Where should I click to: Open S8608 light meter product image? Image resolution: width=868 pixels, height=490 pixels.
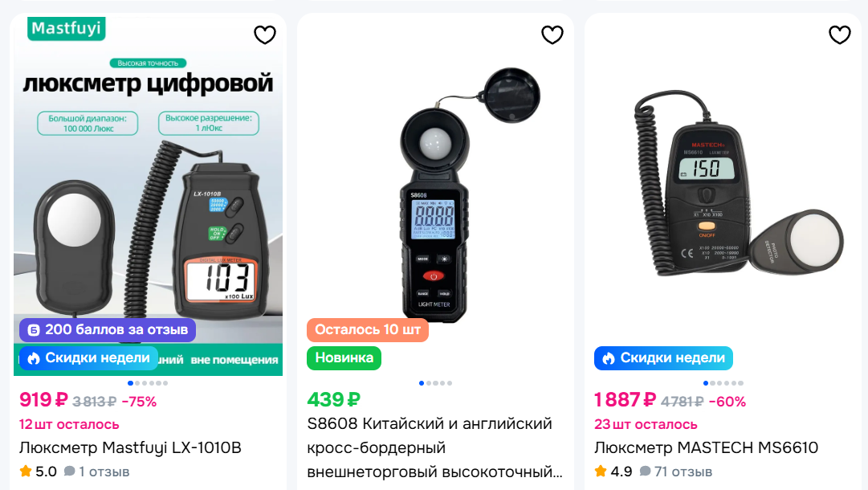pos(435,194)
